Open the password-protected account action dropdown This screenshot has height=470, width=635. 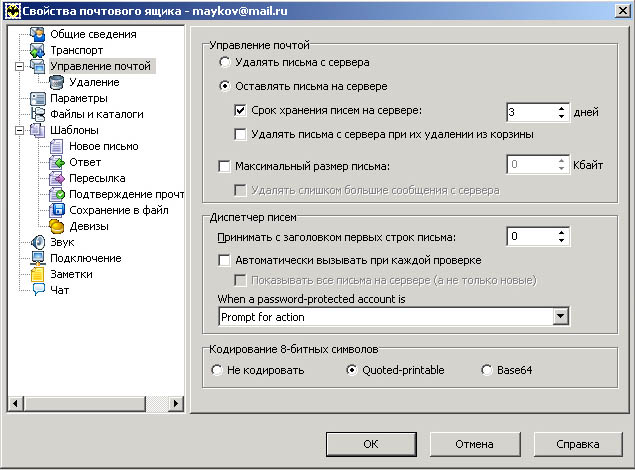[x=559, y=317]
